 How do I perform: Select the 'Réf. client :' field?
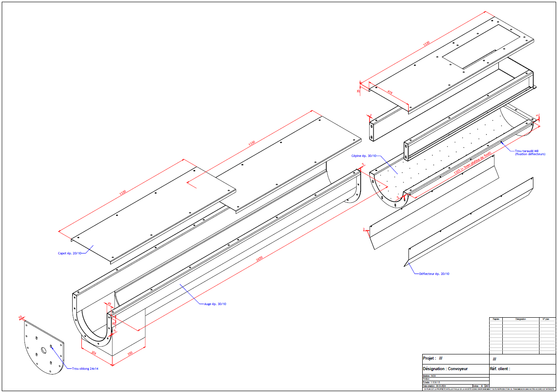pyautogui.click(x=500, y=369)
